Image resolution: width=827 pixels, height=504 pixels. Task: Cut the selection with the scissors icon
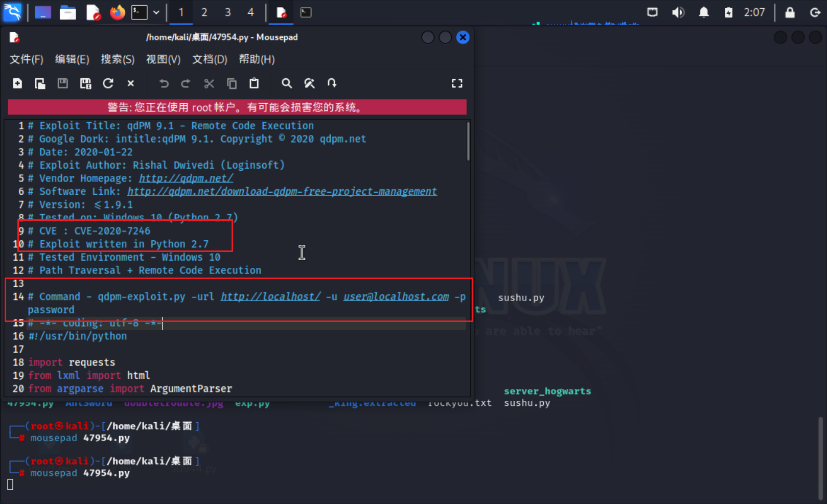pyautogui.click(x=209, y=83)
